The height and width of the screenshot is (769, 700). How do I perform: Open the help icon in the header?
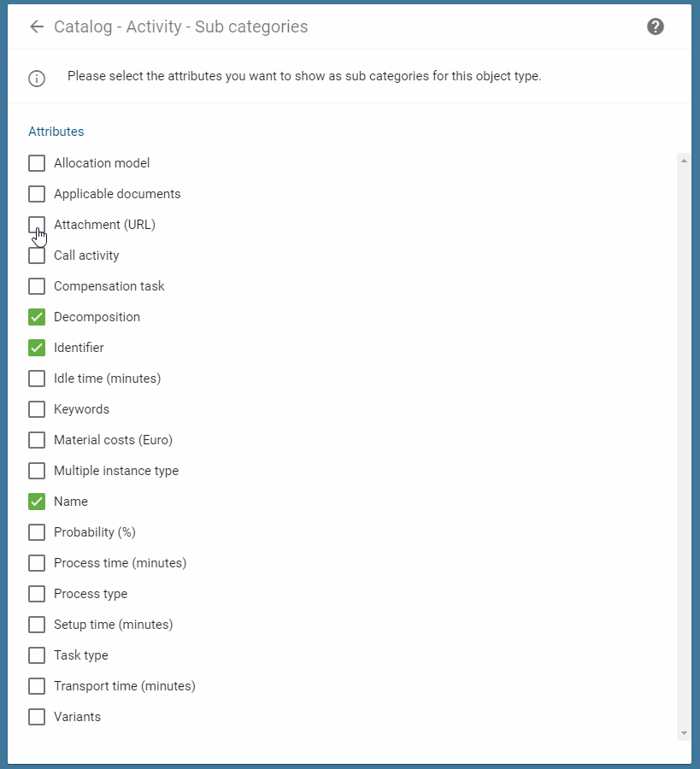[x=655, y=26]
